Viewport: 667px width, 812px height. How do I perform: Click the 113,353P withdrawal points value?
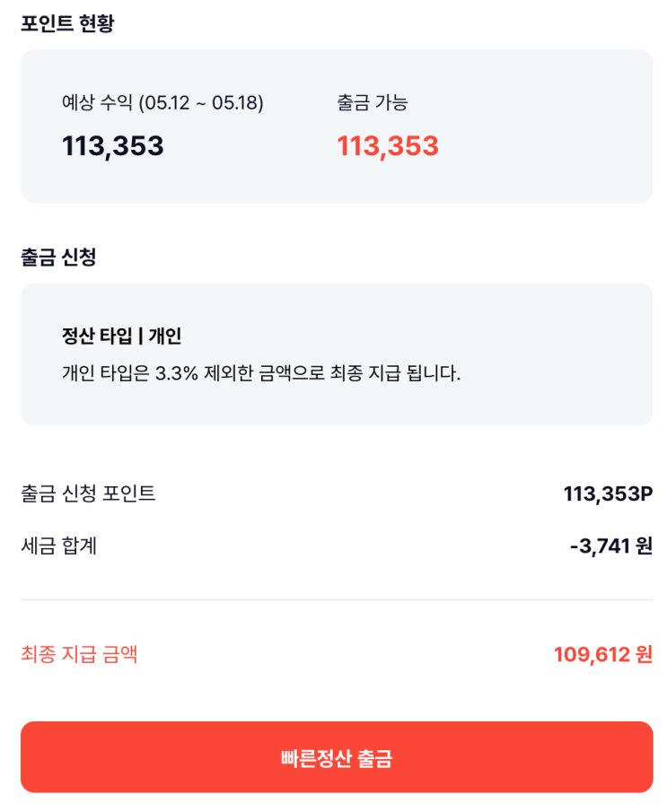[608, 493]
